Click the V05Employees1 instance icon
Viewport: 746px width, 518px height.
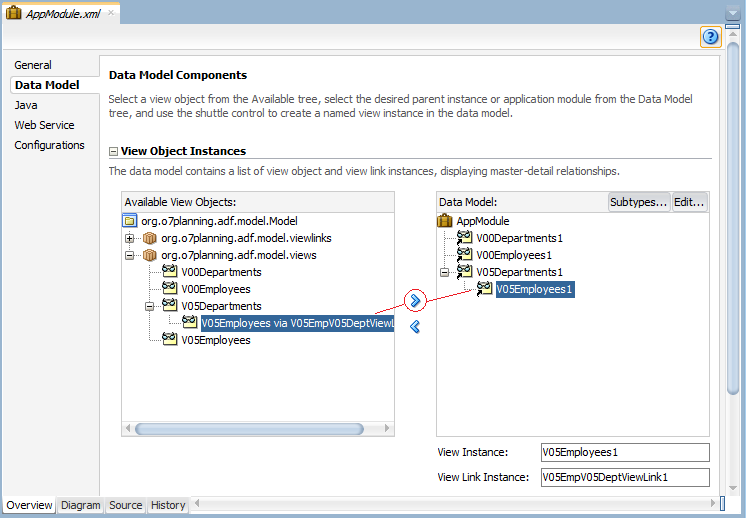484,288
